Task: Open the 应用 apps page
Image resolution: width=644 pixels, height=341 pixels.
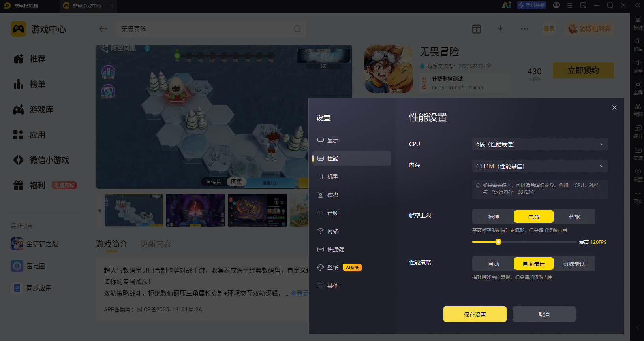Action: (30, 135)
